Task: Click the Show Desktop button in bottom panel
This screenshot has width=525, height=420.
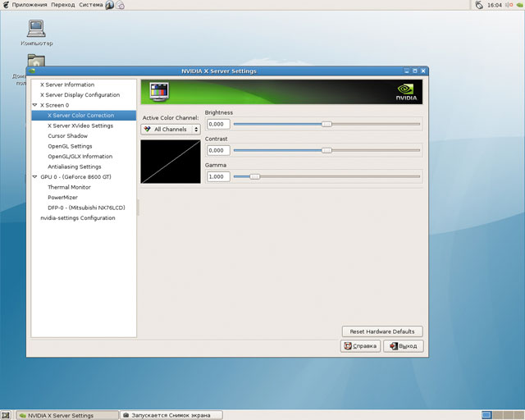Action: coord(6,415)
